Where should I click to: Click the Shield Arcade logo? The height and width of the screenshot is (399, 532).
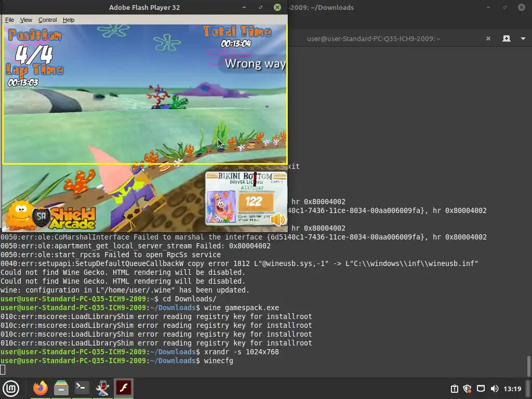(51, 216)
